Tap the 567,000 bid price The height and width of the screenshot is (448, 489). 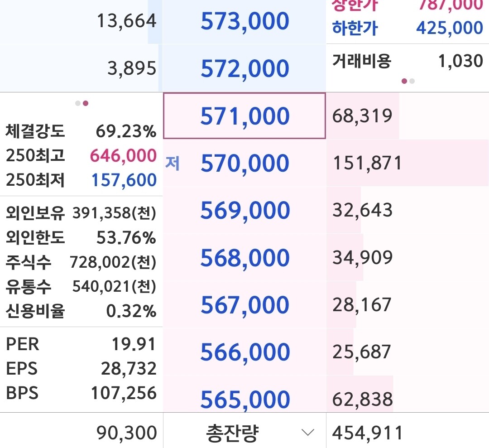click(244, 305)
